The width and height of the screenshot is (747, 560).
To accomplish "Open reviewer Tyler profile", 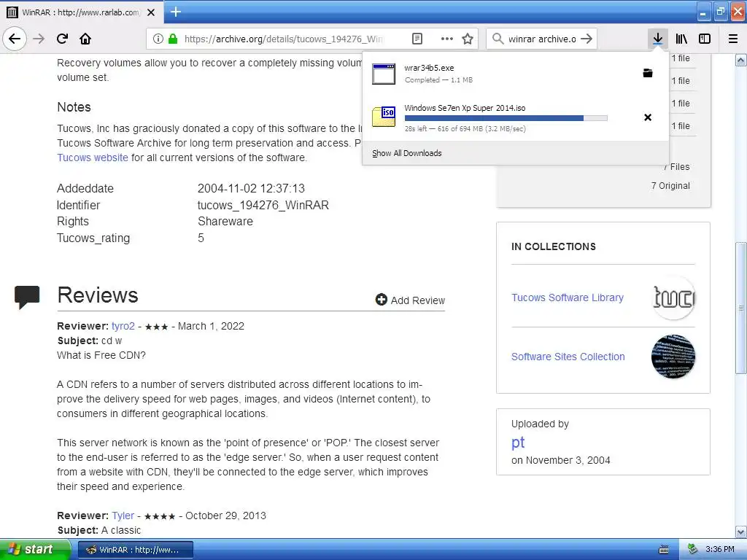I will [123, 516].
